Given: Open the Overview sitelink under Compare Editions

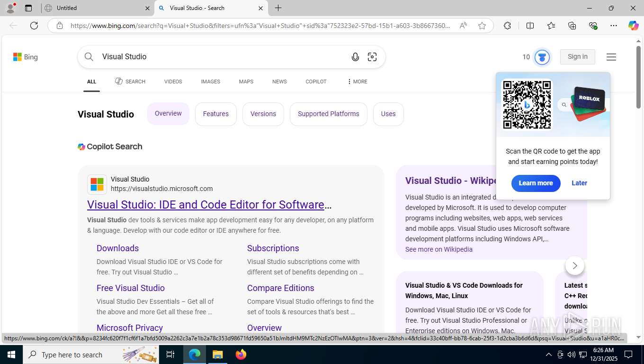Looking at the screenshot, I should click(x=264, y=328).
